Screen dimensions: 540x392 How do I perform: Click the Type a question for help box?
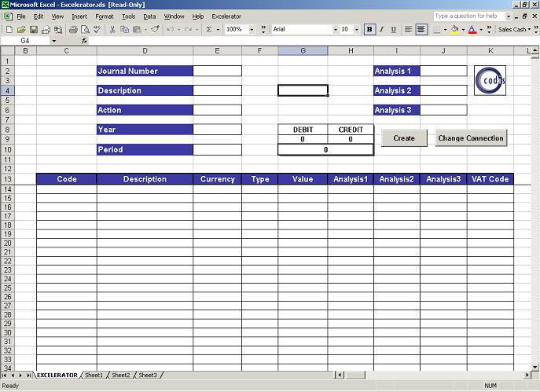pyautogui.click(x=469, y=16)
